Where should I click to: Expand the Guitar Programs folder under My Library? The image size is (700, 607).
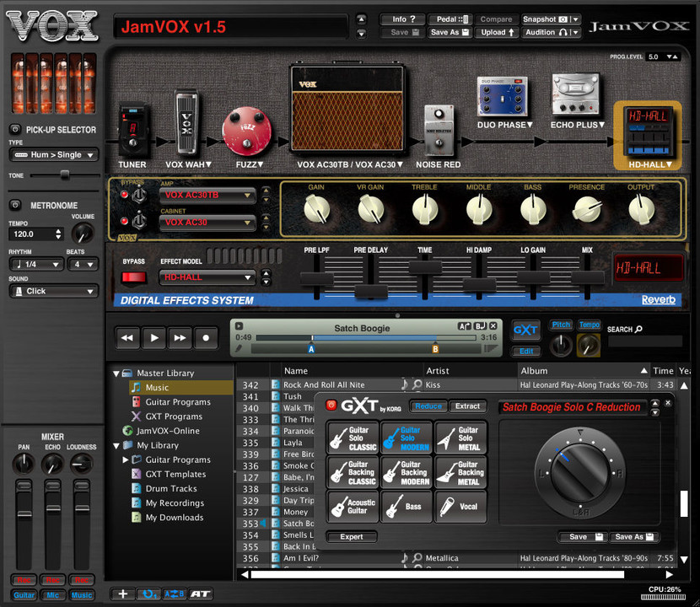[x=126, y=460]
